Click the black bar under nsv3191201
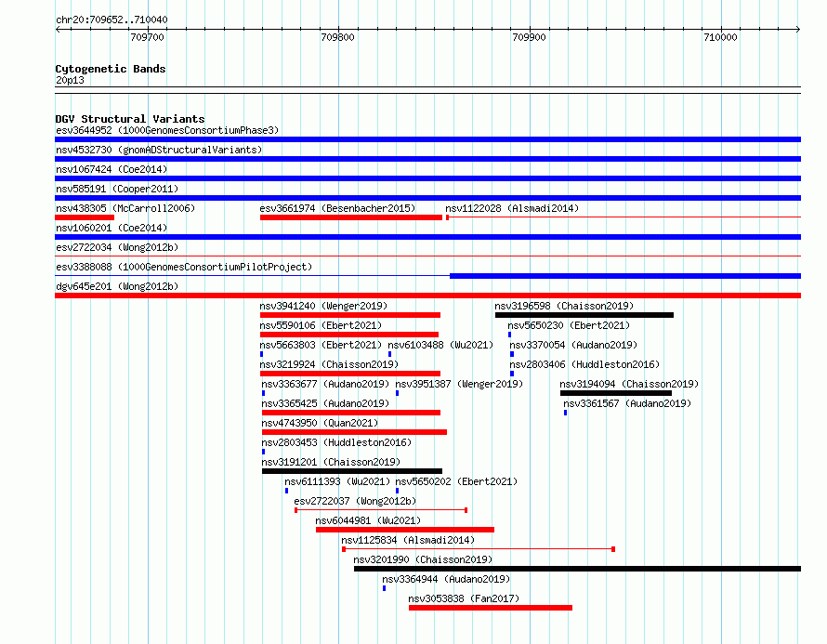The height and width of the screenshot is (644, 827). click(352, 471)
